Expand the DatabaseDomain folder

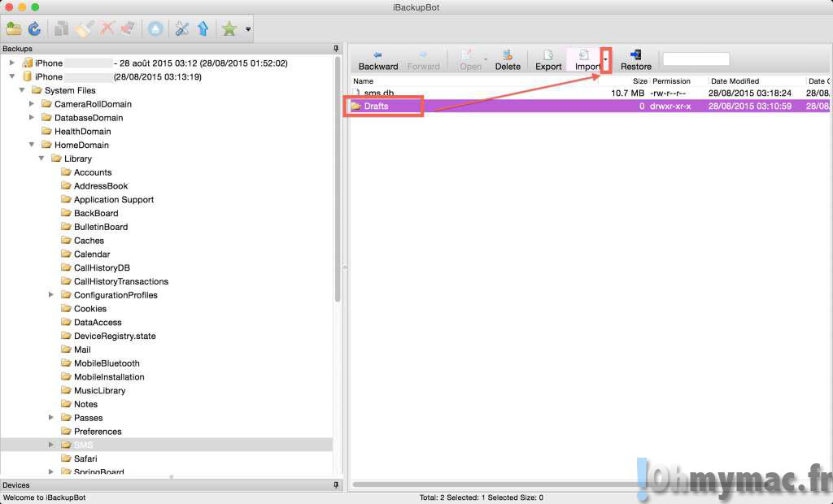coord(32,117)
